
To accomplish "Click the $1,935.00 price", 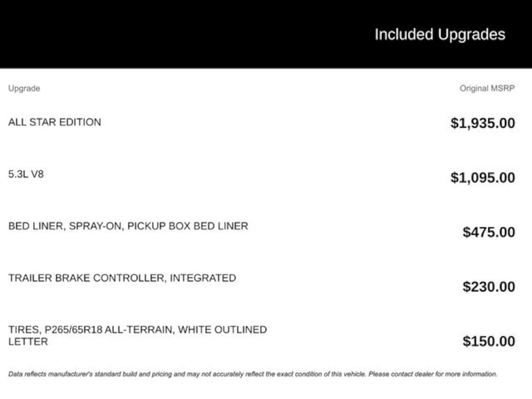I will tap(483, 124).
